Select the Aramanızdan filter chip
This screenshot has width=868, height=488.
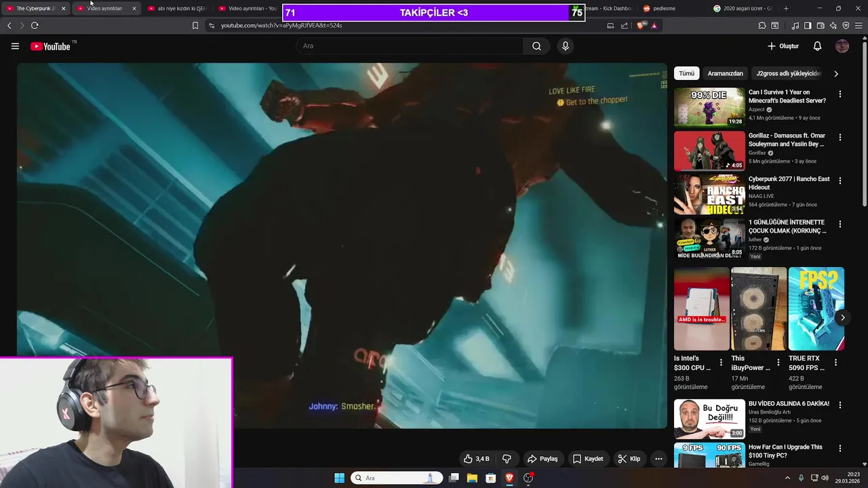pyautogui.click(x=726, y=73)
